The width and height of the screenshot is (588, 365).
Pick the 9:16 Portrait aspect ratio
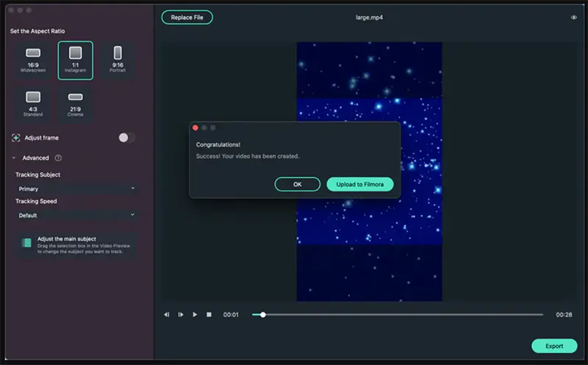(118, 60)
